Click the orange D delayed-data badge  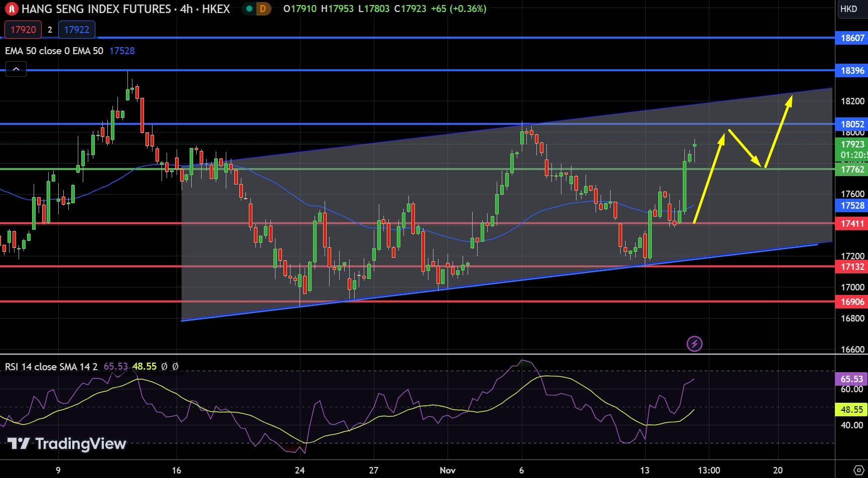click(262, 9)
